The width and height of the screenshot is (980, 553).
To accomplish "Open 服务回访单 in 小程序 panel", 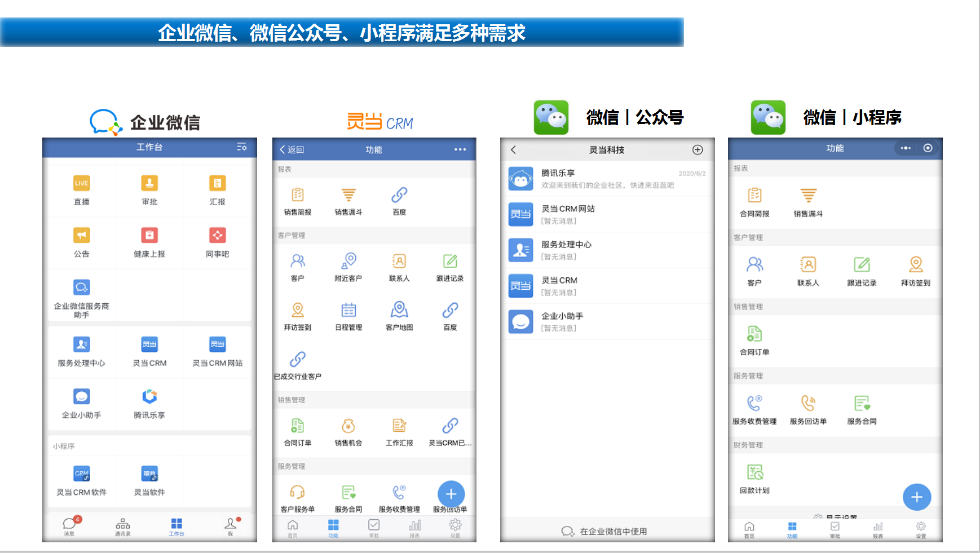I will [x=808, y=403].
